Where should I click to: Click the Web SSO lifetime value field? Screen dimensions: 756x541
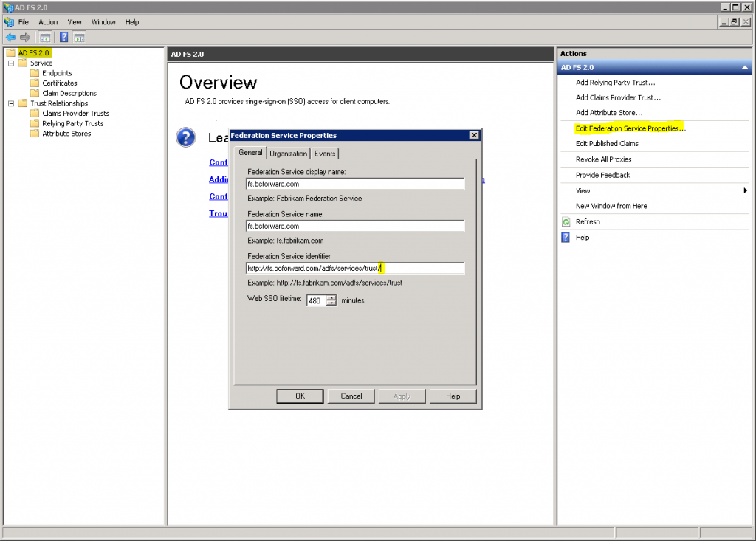(x=316, y=300)
